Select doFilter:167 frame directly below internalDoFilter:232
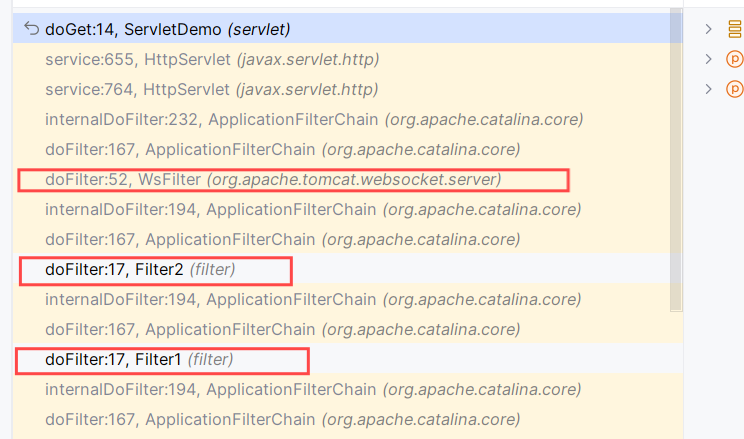The width and height of the screenshot is (744, 439). click(x=282, y=149)
